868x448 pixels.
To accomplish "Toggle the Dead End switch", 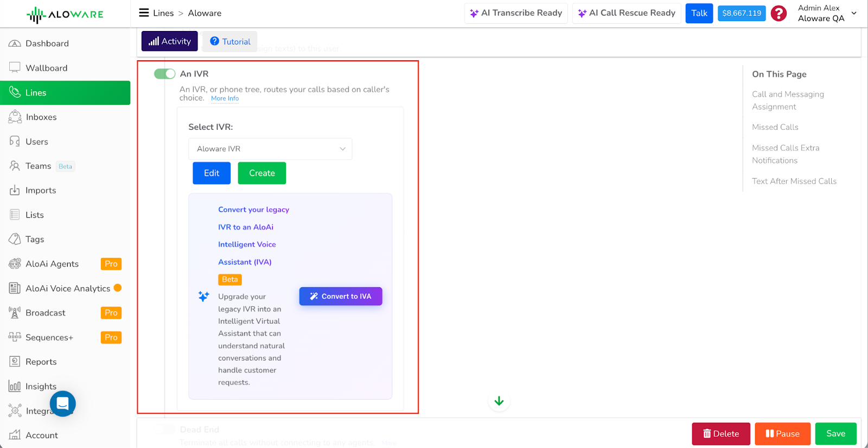I will [x=164, y=430].
